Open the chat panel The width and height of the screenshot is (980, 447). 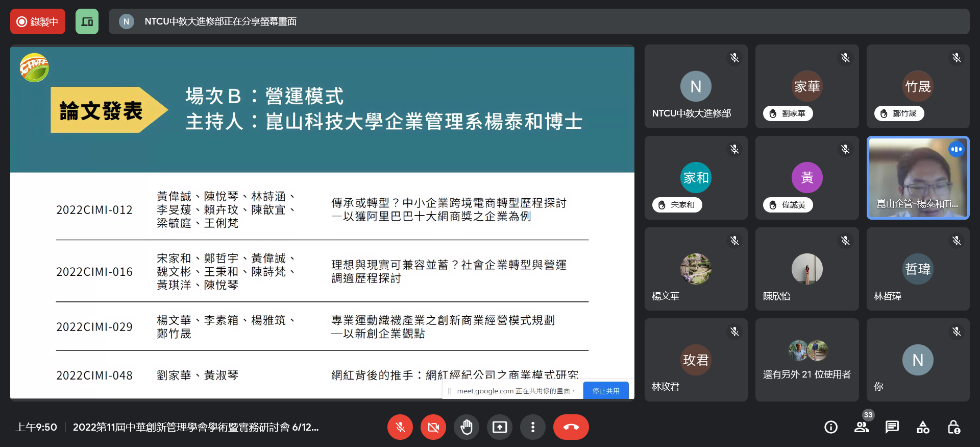tap(892, 427)
